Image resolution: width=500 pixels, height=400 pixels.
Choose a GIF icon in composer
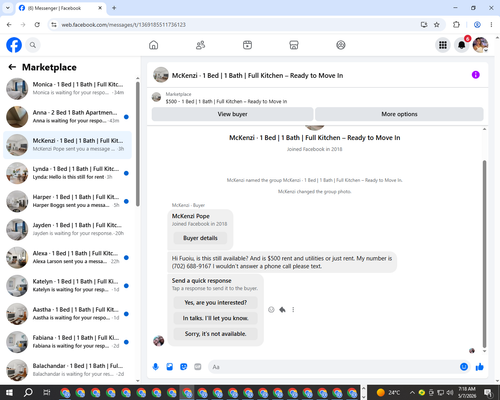[x=198, y=367]
